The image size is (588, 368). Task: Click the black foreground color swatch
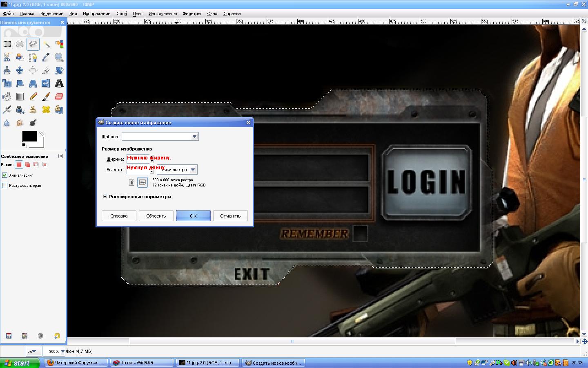29,137
